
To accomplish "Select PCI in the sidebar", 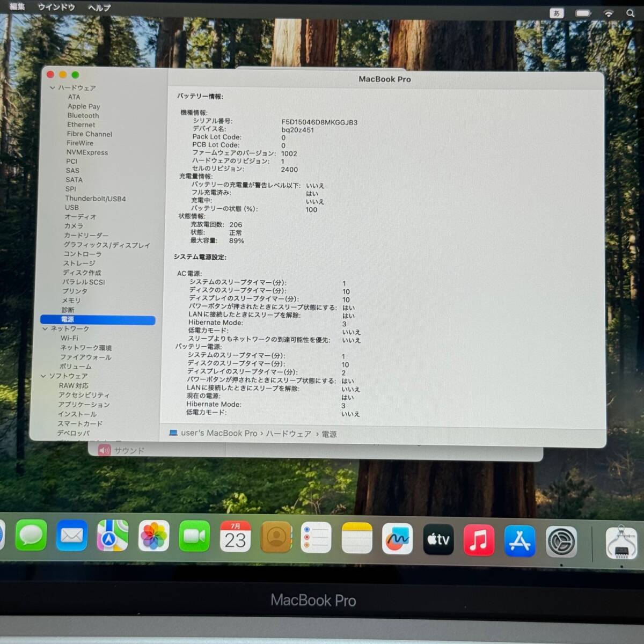I will (72, 161).
